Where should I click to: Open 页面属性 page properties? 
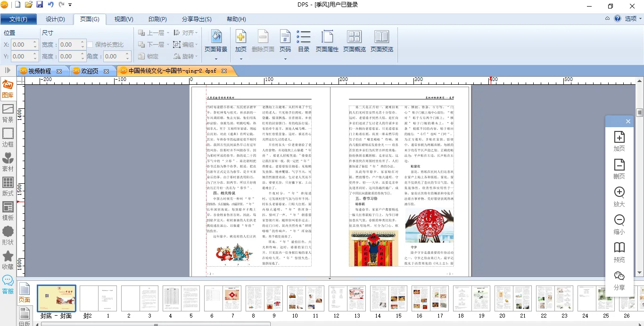(327, 41)
